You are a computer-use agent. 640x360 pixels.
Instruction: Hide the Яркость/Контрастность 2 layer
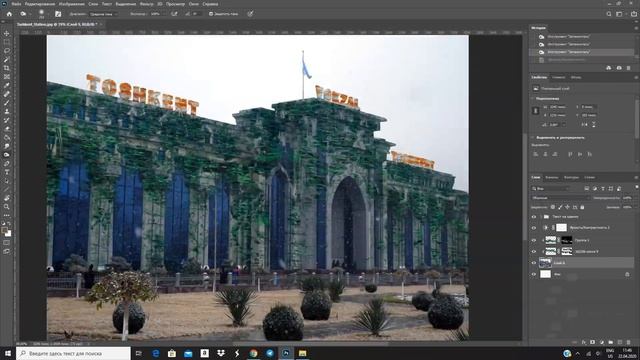coord(534,228)
